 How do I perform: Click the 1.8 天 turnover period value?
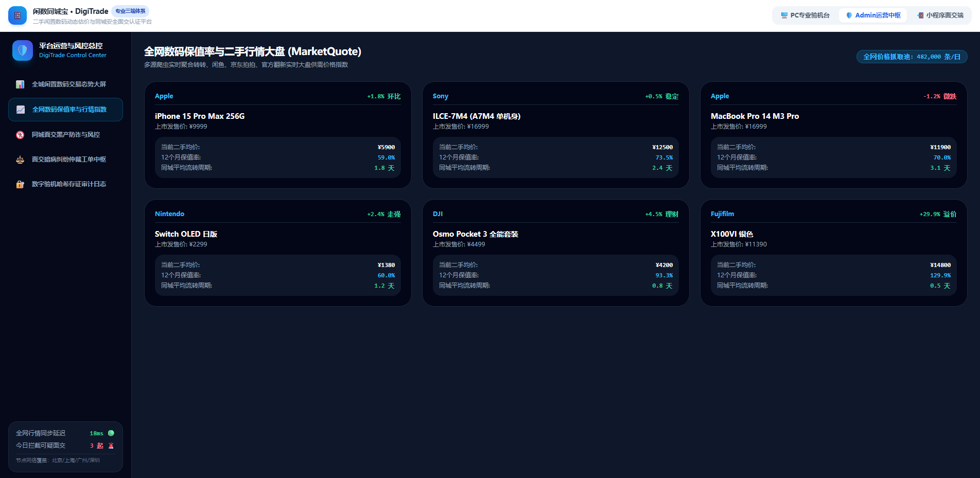pos(384,168)
